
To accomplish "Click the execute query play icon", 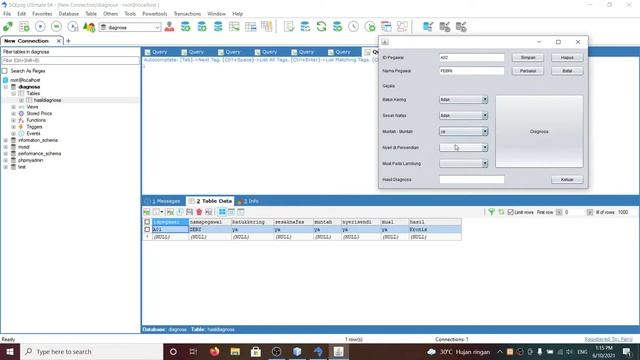I will tap(40, 27).
